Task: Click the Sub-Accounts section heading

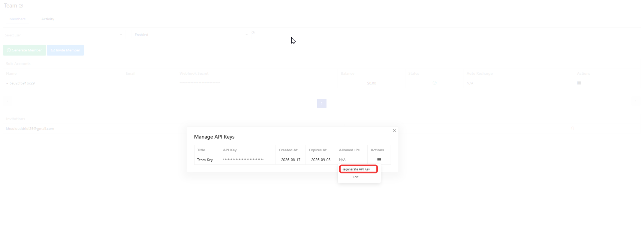Action: click(18, 64)
